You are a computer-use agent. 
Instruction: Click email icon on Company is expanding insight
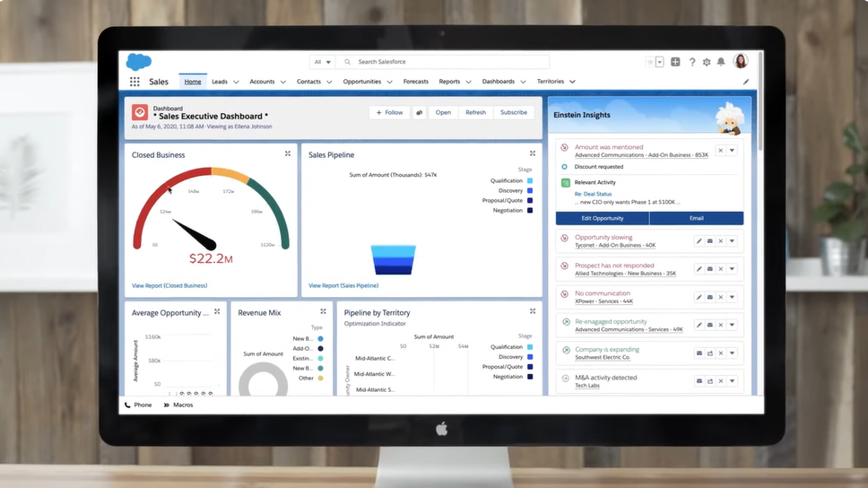699,353
